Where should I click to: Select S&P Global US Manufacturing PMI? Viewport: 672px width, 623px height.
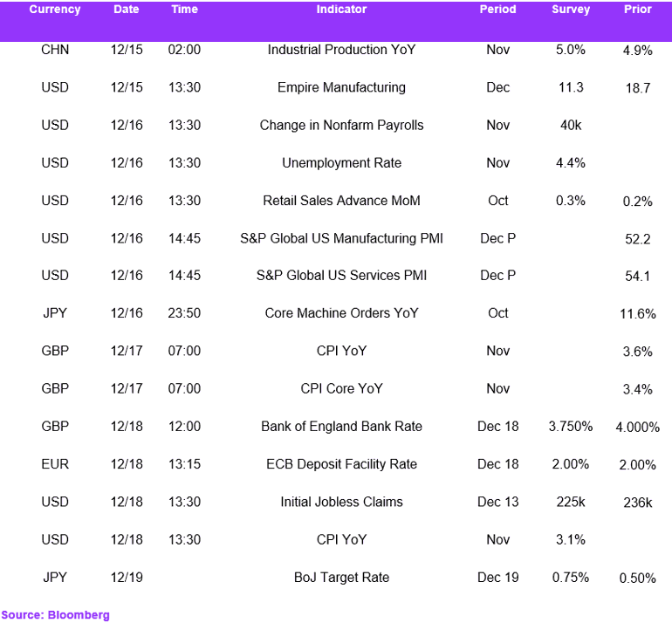[341, 238]
